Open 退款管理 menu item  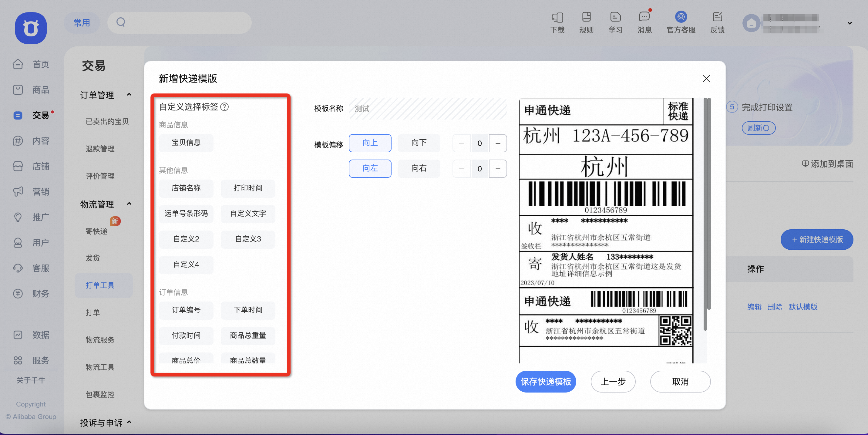(x=100, y=149)
